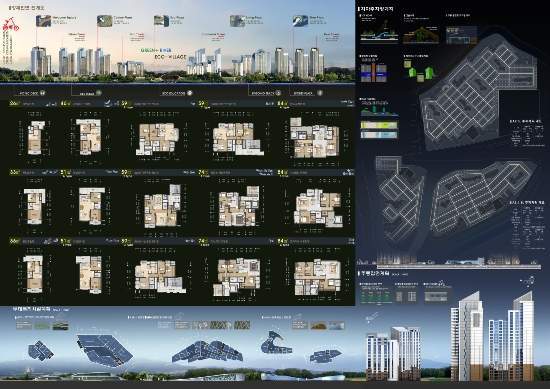Screen dimensions: 550x389
Task: Open the photo thumbnail beside the Crown Plaza label
Action: coord(105,21)
